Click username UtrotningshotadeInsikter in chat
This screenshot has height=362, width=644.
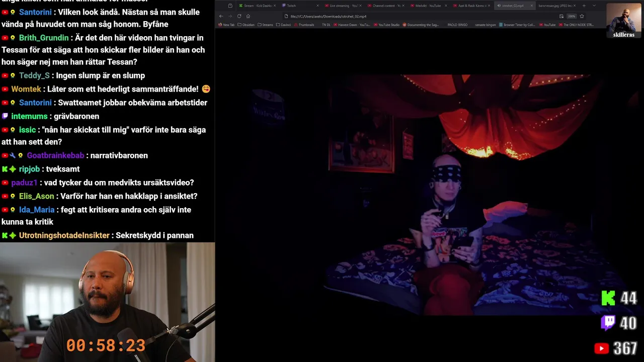(x=64, y=235)
